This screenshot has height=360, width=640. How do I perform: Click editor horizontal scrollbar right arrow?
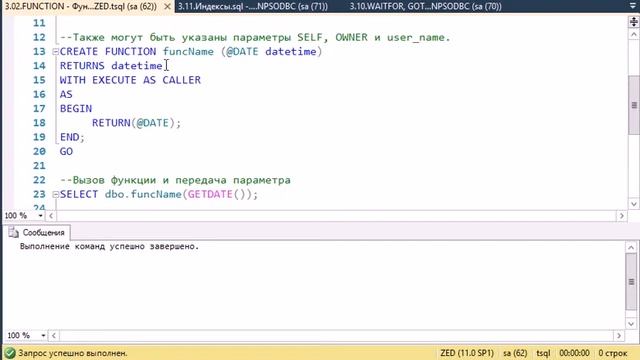[x=621, y=216]
